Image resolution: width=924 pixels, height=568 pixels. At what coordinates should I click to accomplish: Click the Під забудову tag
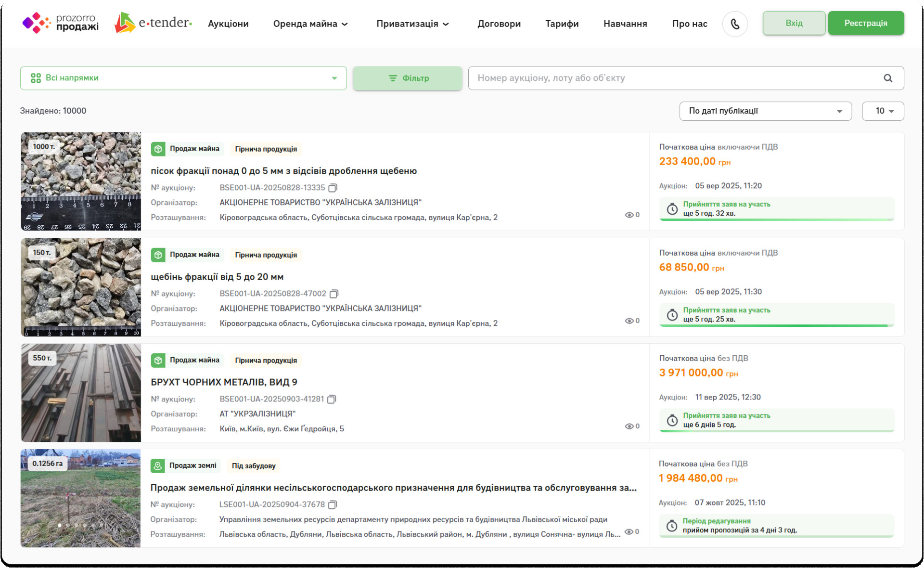coord(254,466)
